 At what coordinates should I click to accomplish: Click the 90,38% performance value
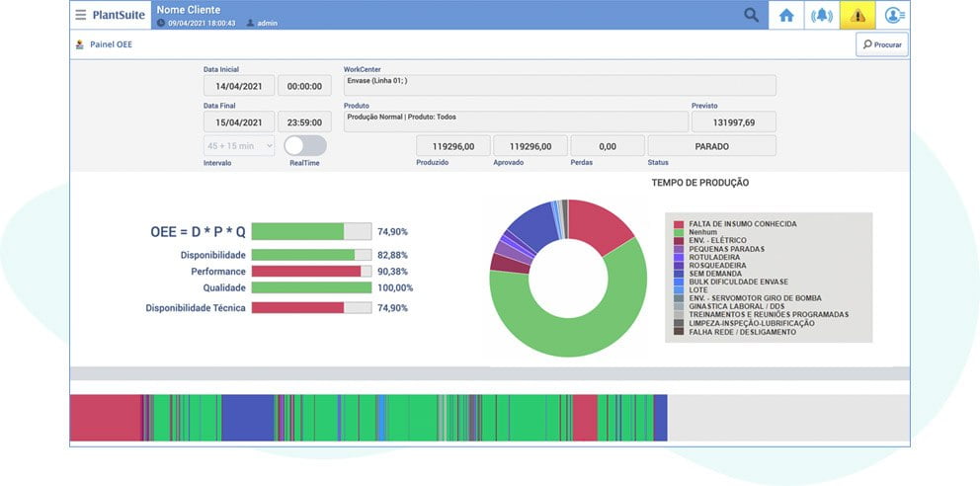coord(392,271)
